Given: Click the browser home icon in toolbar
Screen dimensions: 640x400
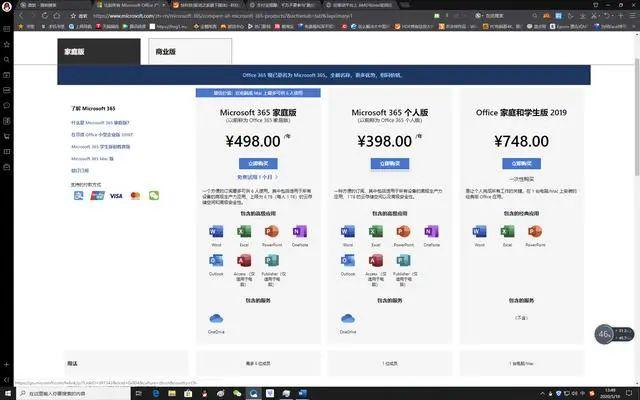Looking at the screenshot, I should click(x=57, y=16).
